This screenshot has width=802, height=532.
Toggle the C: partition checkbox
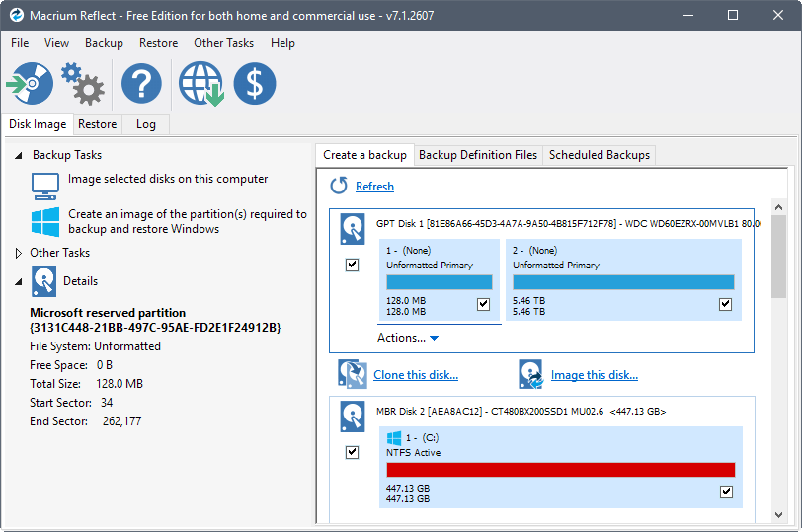tap(726, 492)
